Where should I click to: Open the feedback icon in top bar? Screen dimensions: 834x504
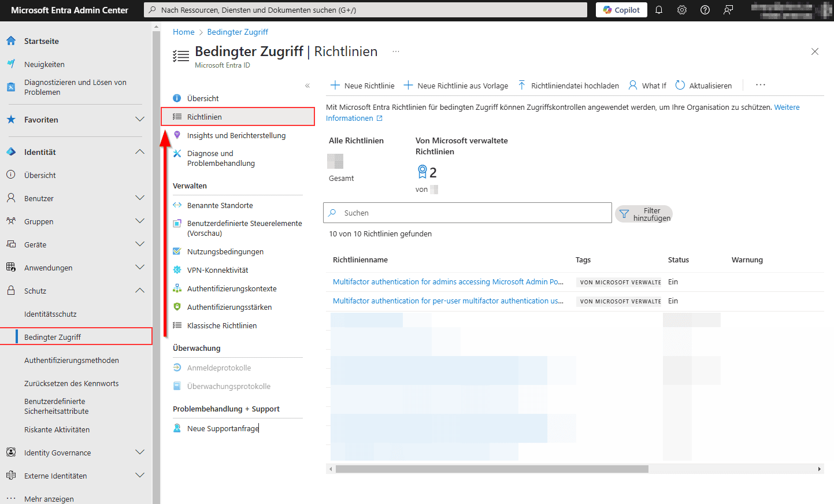728,10
